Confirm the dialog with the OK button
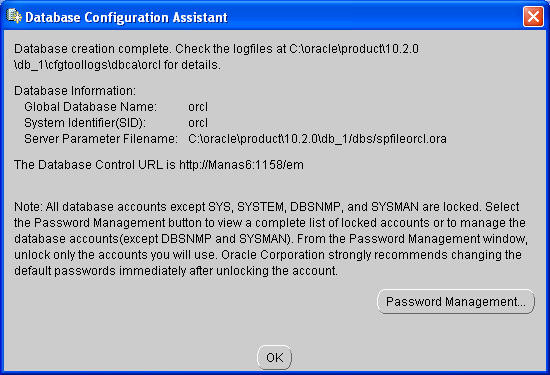550x375 pixels. point(274,357)
